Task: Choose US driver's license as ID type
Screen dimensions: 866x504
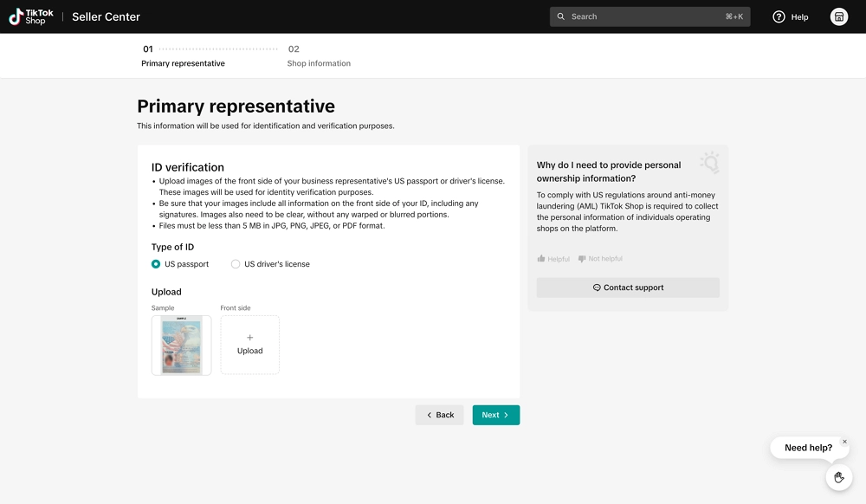Action: pyautogui.click(x=235, y=264)
